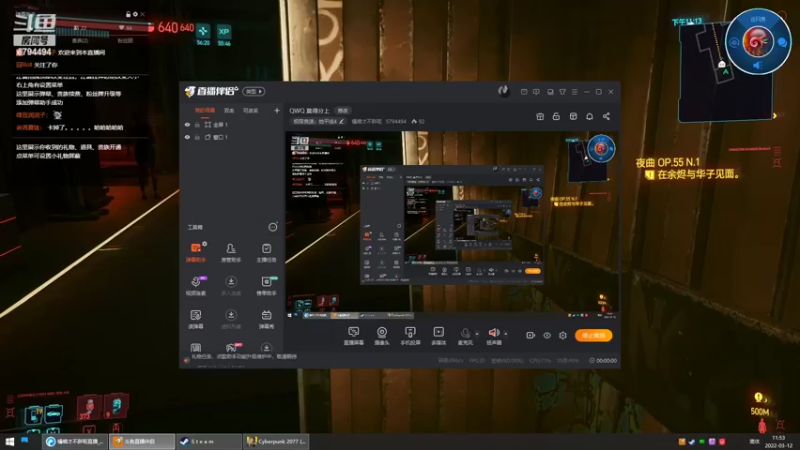
Task: Open the notification bell
Action: coord(589,116)
